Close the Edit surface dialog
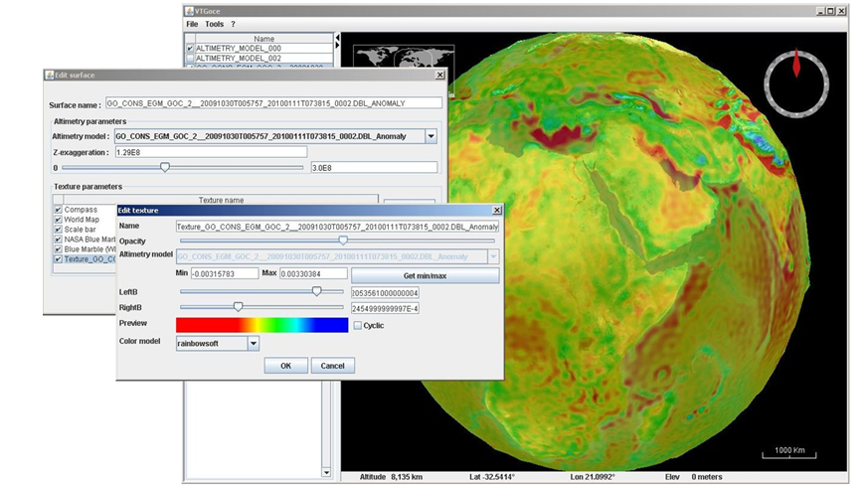The width and height of the screenshot is (868, 486). [439, 76]
